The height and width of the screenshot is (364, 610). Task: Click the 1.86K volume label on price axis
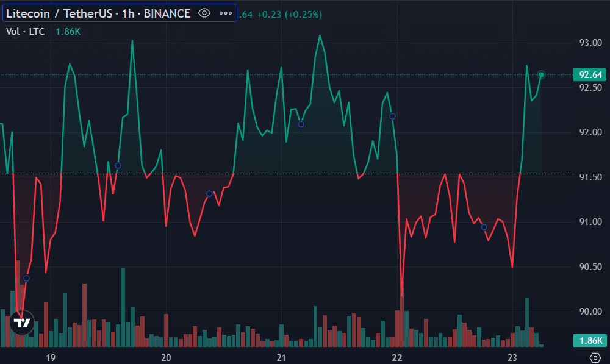tap(590, 341)
